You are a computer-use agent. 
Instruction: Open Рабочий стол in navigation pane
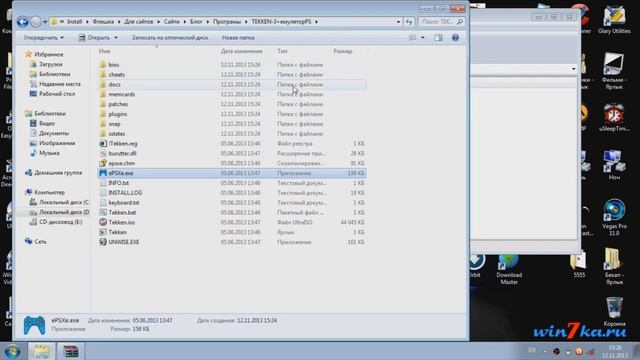click(57, 93)
